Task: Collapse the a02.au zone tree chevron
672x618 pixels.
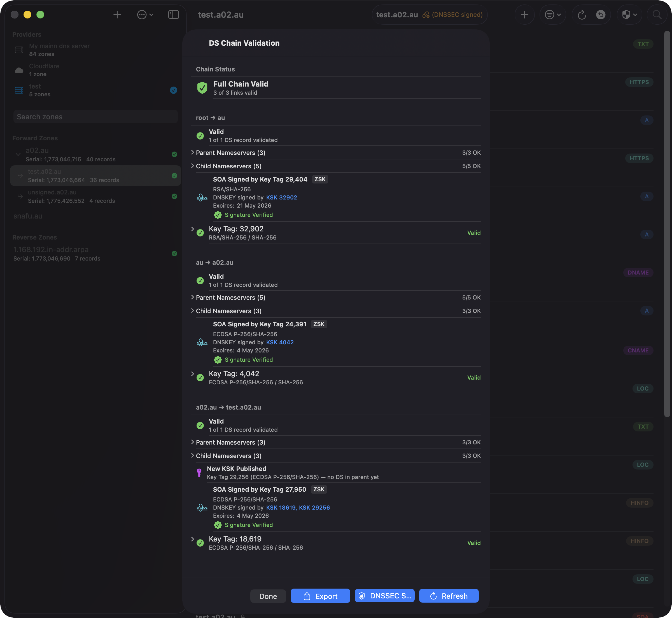Action: tap(18, 154)
